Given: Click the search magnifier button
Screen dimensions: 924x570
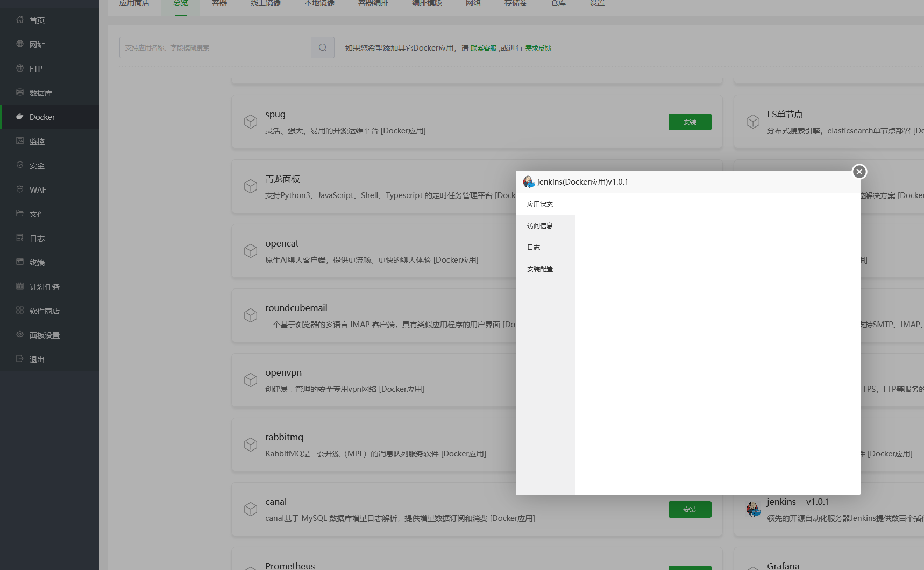Looking at the screenshot, I should click(323, 47).
